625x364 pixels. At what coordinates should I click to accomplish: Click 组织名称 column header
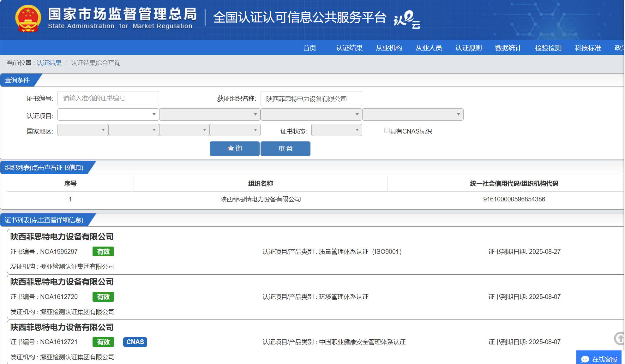pyautogui.click(x=261, y=183)
